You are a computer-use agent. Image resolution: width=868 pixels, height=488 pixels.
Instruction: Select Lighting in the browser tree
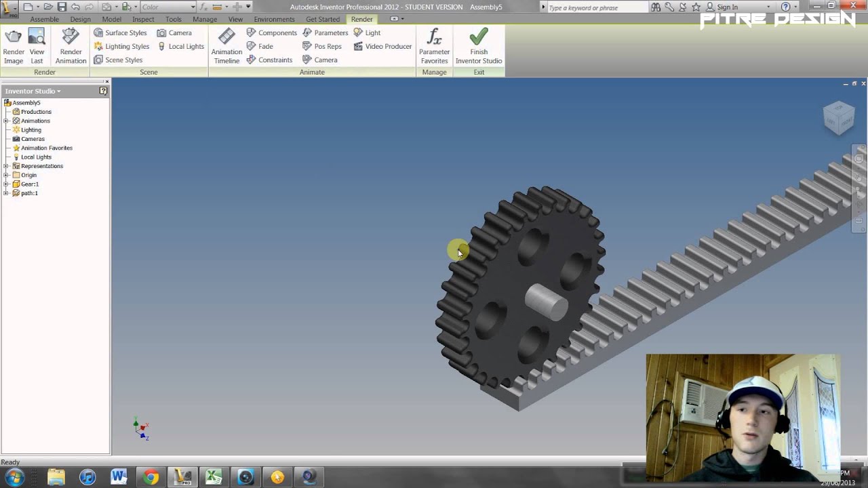tap(31, 129)
